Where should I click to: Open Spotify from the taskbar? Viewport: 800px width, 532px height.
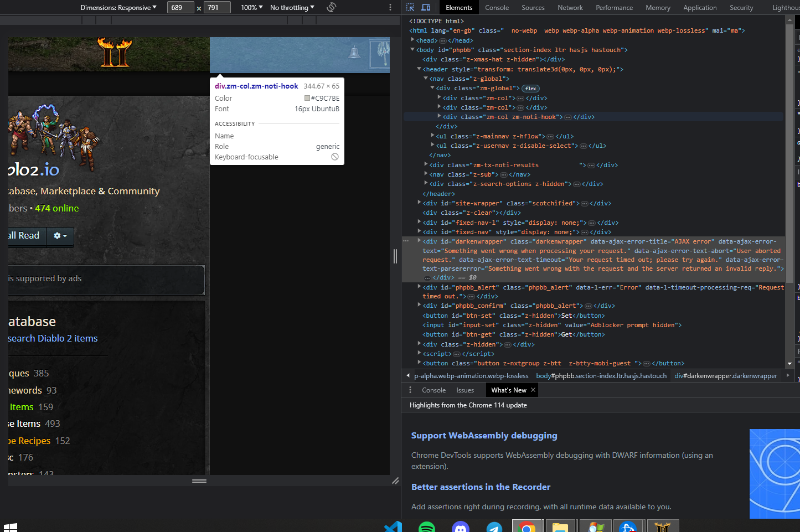point(427,526)
